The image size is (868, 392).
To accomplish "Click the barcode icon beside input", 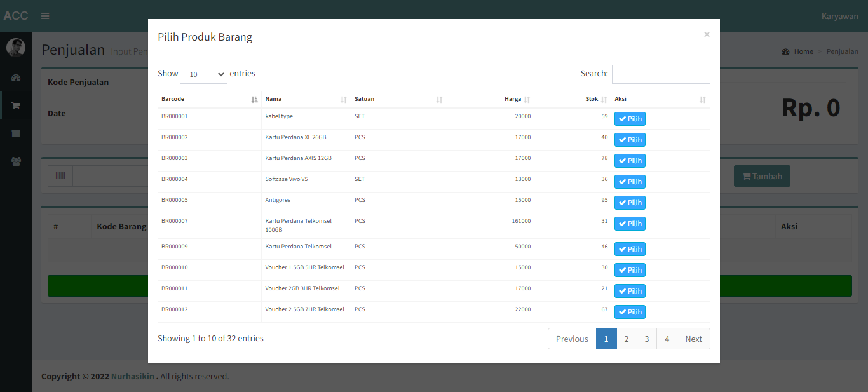I will (x=60, y=176).
